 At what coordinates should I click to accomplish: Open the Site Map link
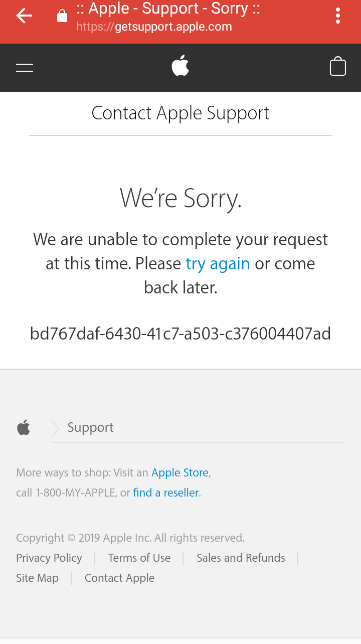coord(37,578)
